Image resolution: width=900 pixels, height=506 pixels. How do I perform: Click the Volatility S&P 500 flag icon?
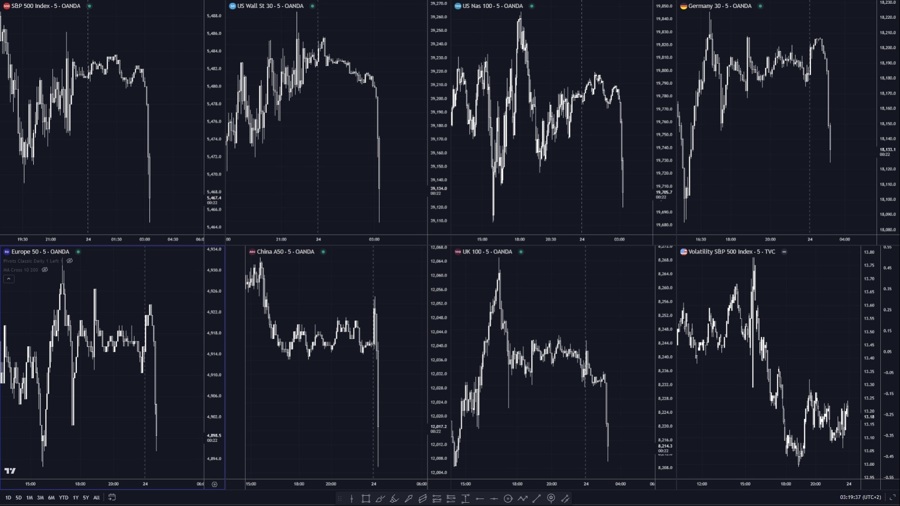pyautogui.click(x=683, y=251)
